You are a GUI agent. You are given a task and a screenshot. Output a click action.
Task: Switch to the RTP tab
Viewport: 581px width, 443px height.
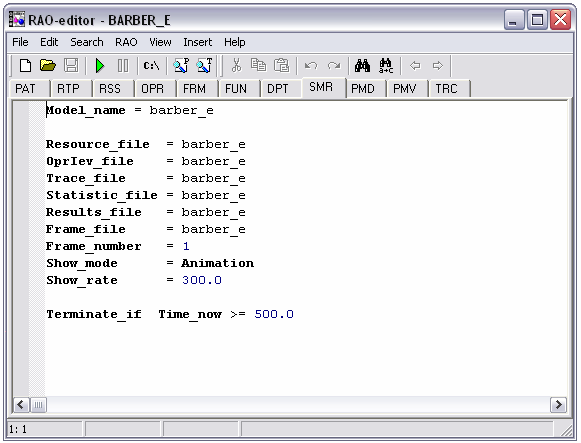72,89
